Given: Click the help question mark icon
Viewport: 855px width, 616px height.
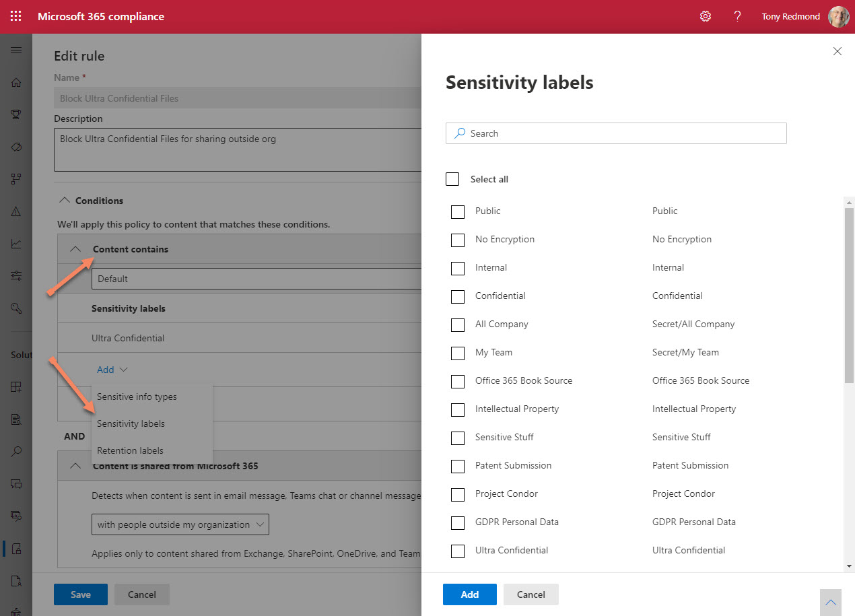Looking at the screenshot, I should (x=738, y=16).
